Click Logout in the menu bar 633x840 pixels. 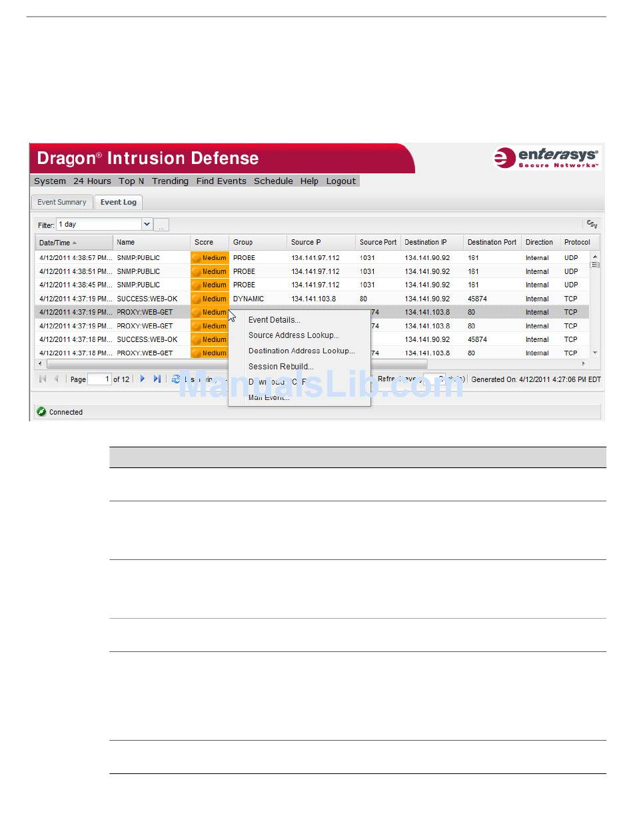coord(341,181)
